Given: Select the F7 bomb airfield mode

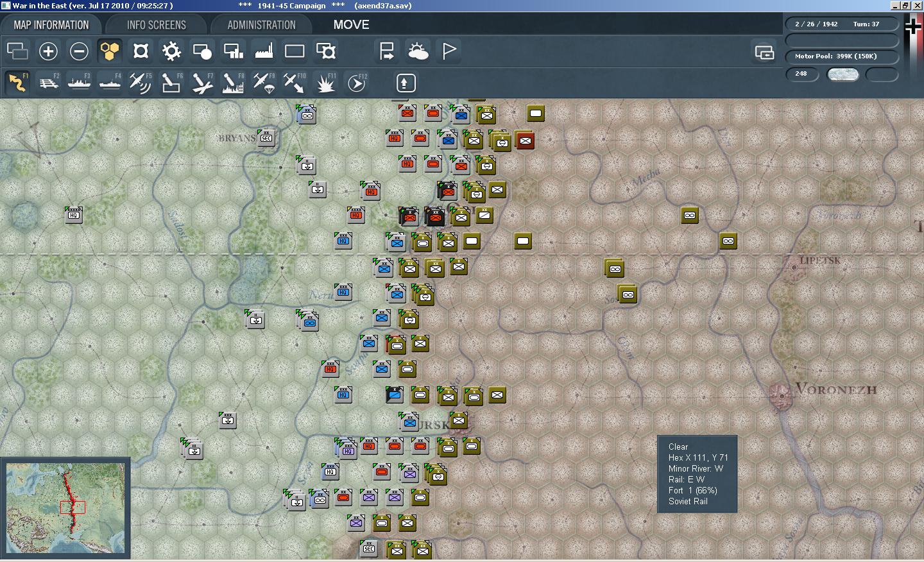Looking at the screenshot, I should pos(202,83).
